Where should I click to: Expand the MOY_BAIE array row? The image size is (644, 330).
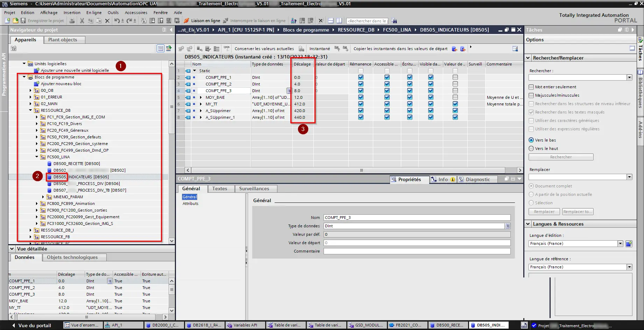(x=201, y=97)
